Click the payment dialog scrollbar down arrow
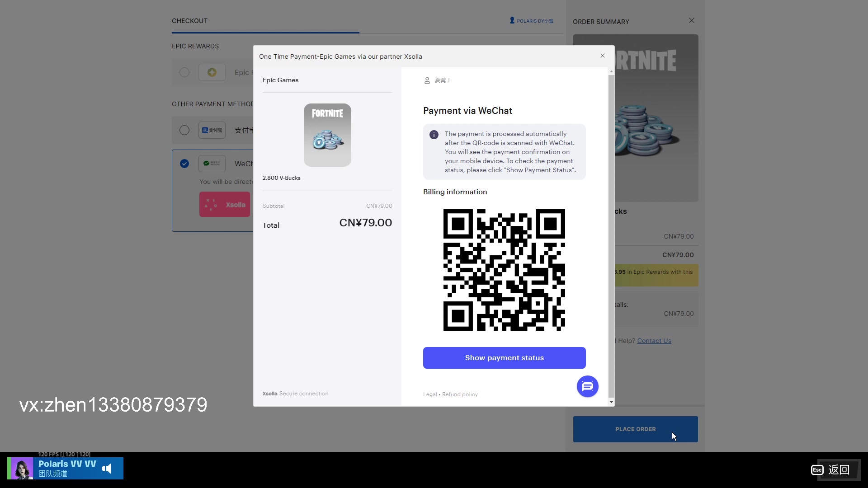This screenshot has width=868, height=488. [611, 402]
